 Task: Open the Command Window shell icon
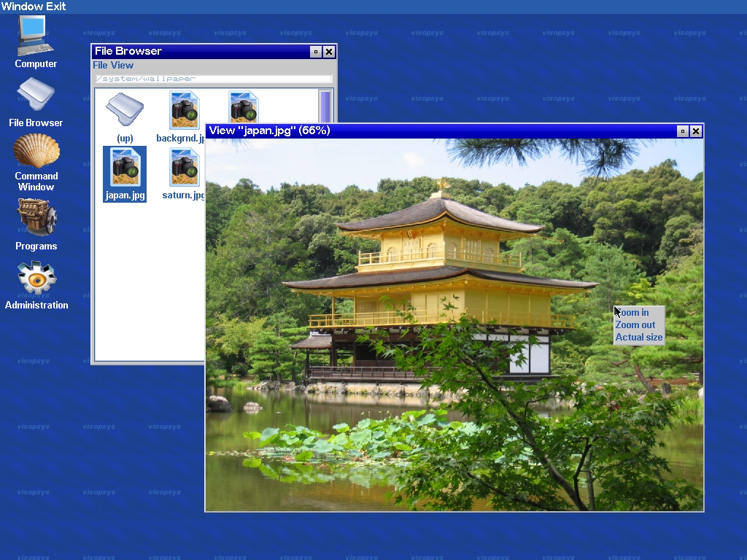(x=36, y=163)
